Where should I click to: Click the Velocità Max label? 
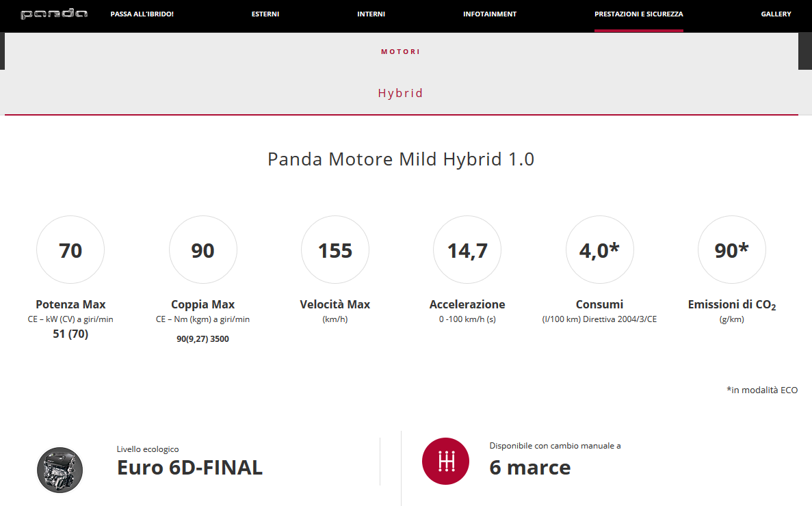(335, 304)
